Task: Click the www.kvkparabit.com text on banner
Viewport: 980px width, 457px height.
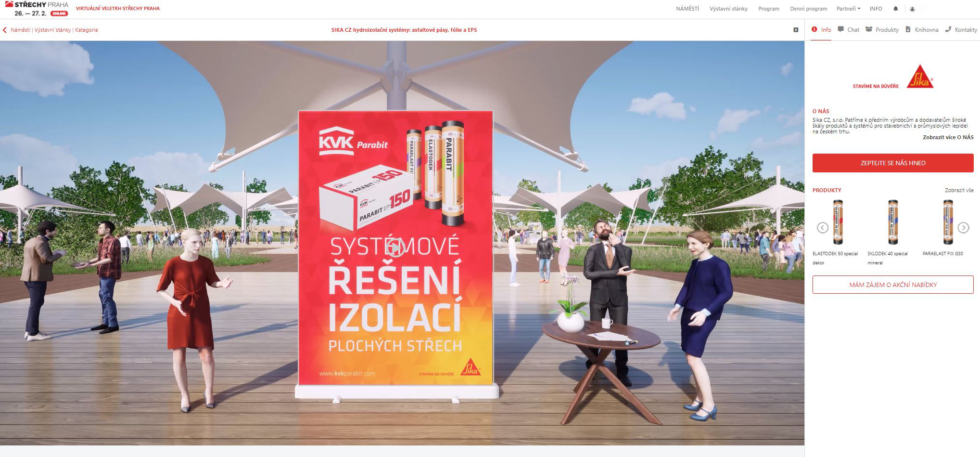Action: tap(347, 373)
